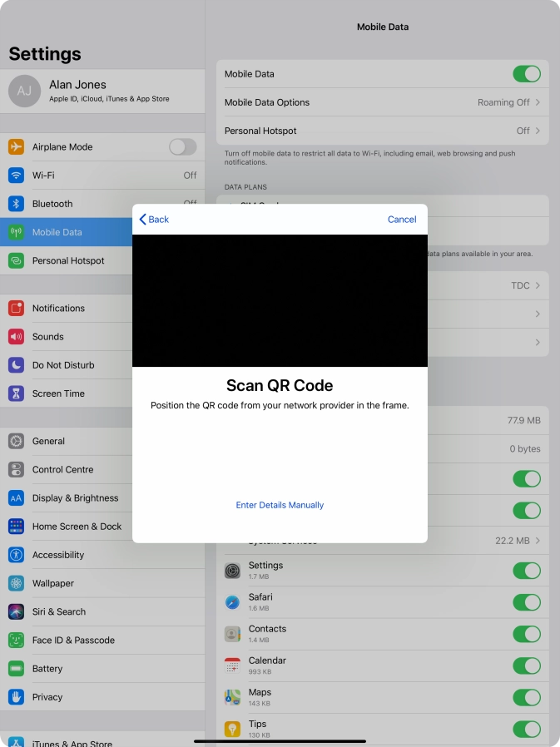Switch off mobile data for Maps

click(527, 697)
